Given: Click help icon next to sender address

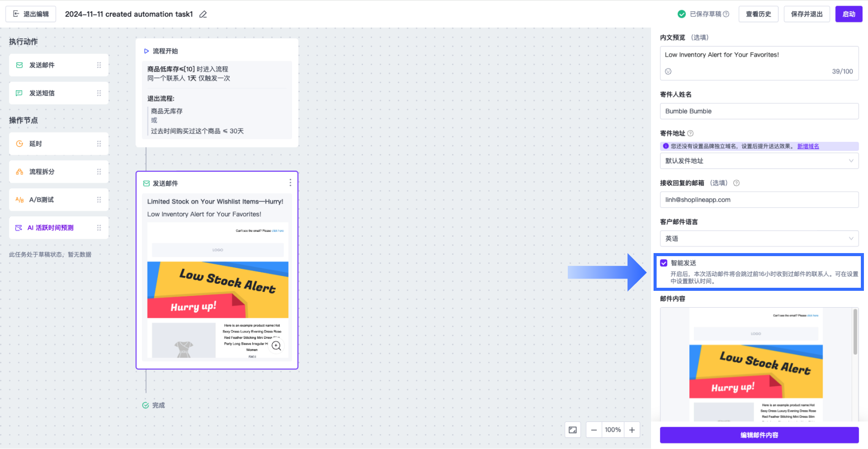Looking at the screenshot, I should pyautogui.click(x=690, y=133).
